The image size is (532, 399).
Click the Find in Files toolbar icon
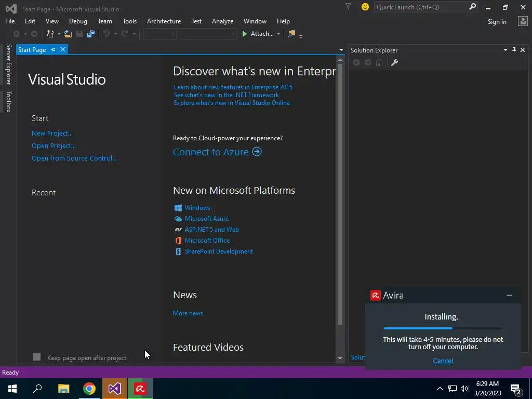(291, 34)
